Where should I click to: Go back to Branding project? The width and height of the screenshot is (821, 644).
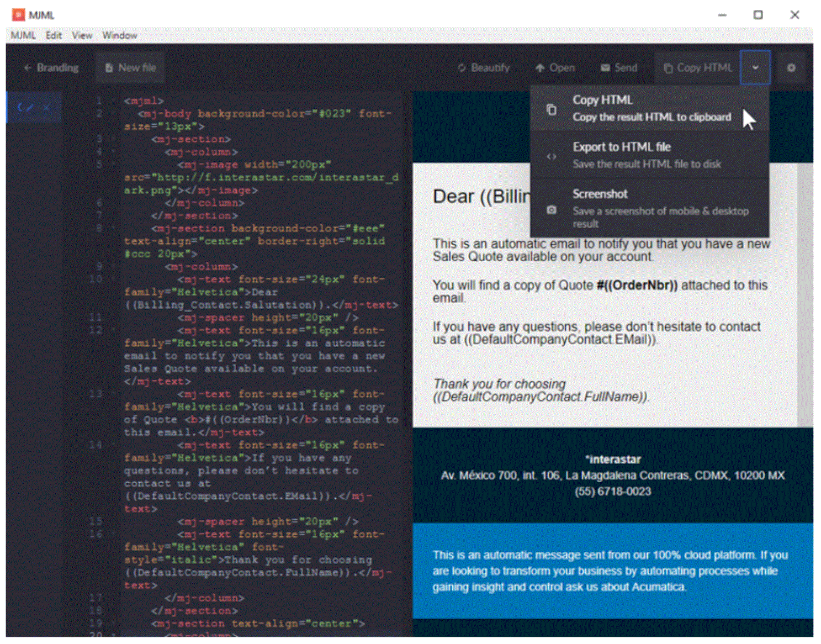(51, 67)
